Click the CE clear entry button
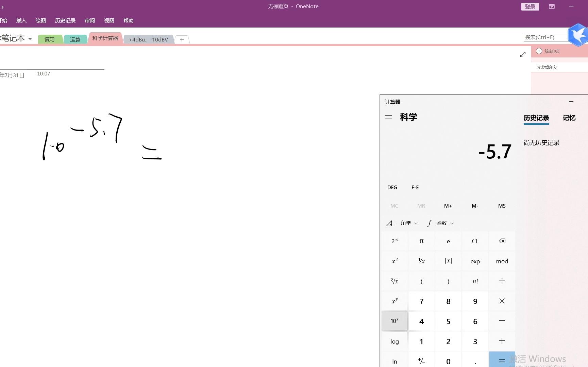Viewport: 588px width, 367px height. click(475, 241)
